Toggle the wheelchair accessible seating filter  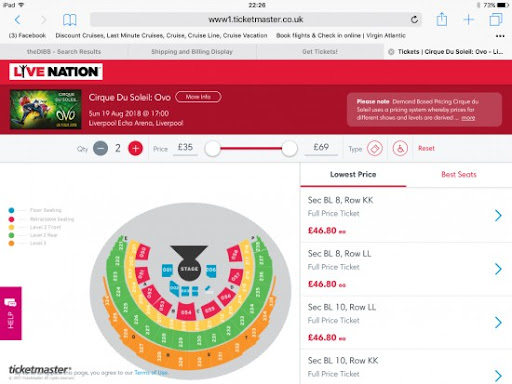click(400, 148)
